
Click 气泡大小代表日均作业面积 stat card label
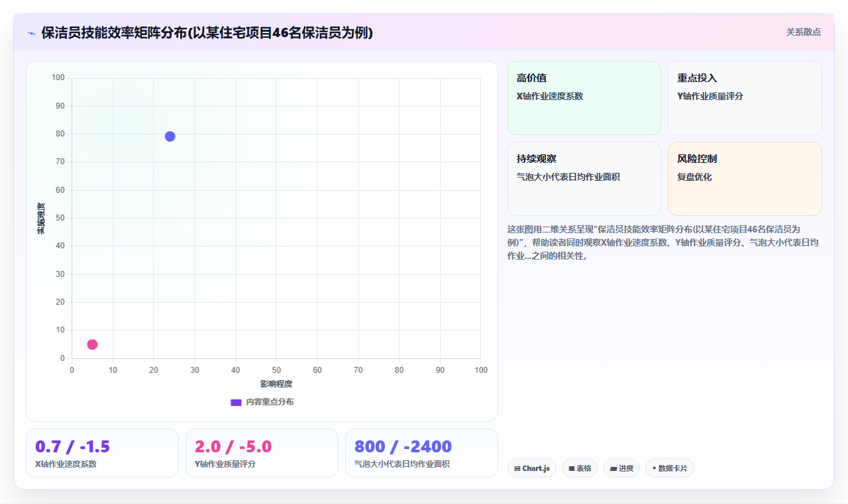[x=402, y=464]
